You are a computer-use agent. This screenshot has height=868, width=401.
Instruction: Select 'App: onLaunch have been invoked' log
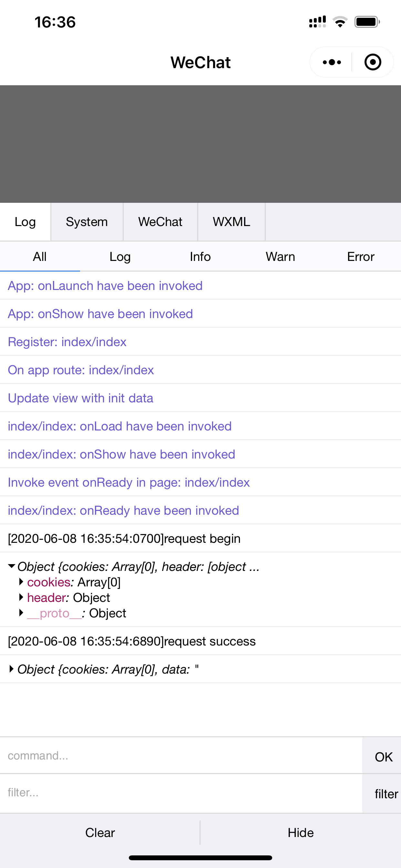coord(200,286)
